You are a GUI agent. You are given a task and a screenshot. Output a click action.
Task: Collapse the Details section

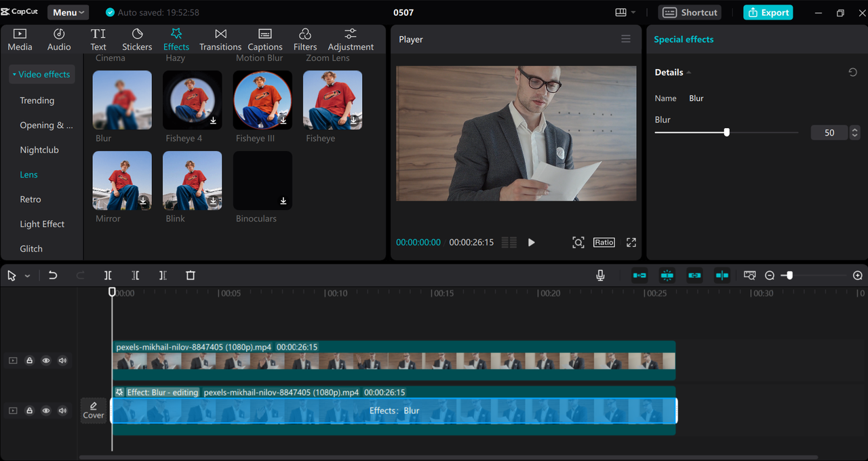[689, 73]
